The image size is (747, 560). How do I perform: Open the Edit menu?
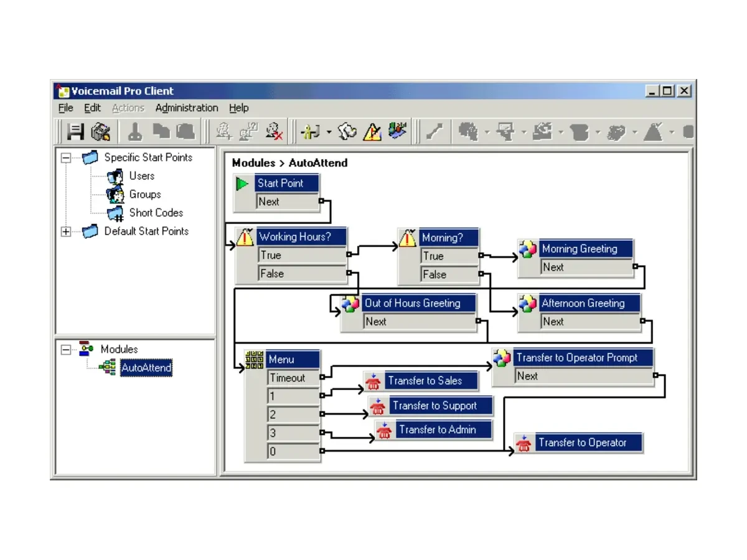(92, 108)
